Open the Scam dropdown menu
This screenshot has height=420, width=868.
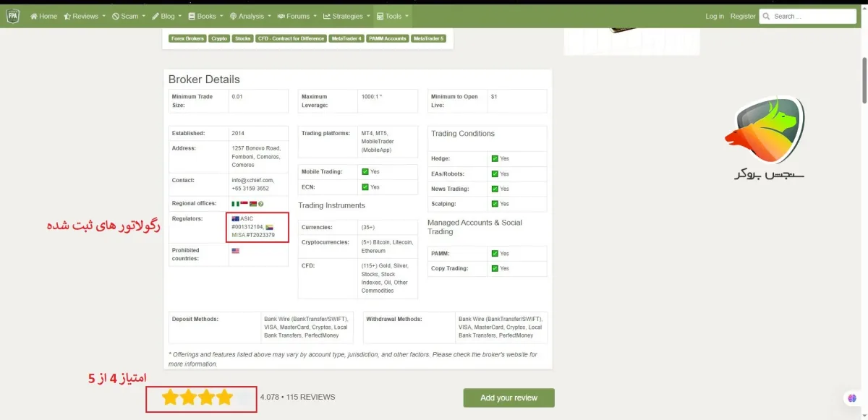(128, 16)
